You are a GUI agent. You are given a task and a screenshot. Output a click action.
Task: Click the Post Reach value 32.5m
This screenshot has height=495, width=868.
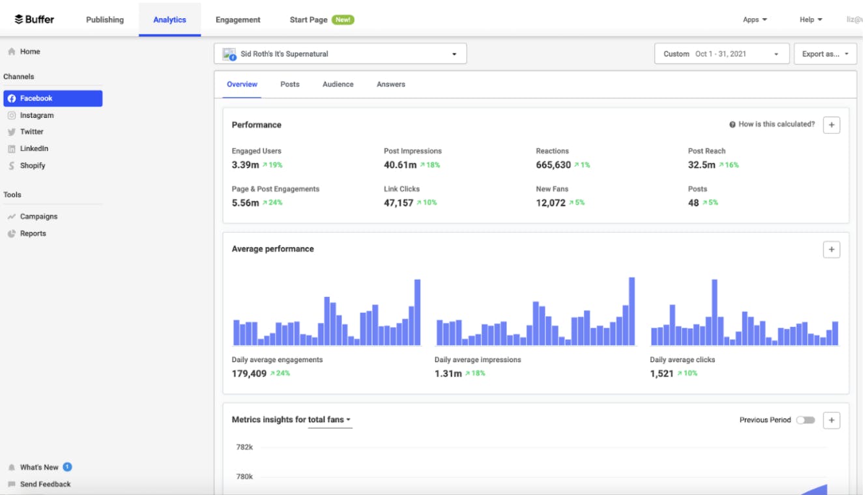pos(702,165)
